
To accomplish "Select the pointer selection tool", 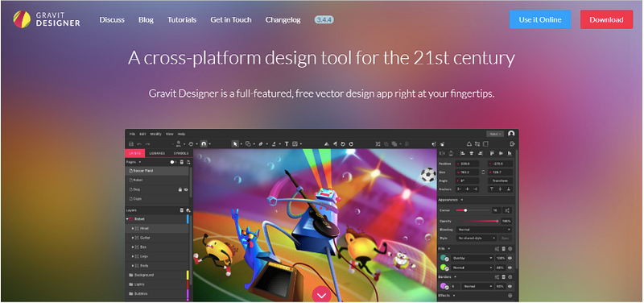I will [x=235, y=144].
